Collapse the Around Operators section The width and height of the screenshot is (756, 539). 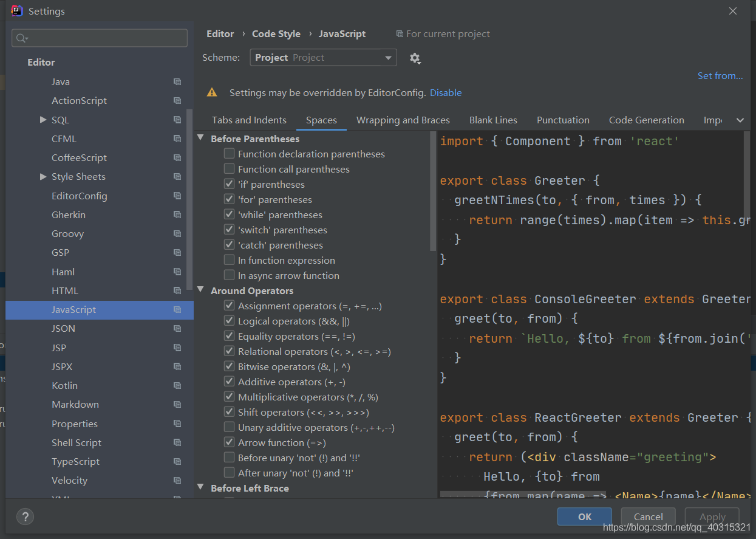201,290
